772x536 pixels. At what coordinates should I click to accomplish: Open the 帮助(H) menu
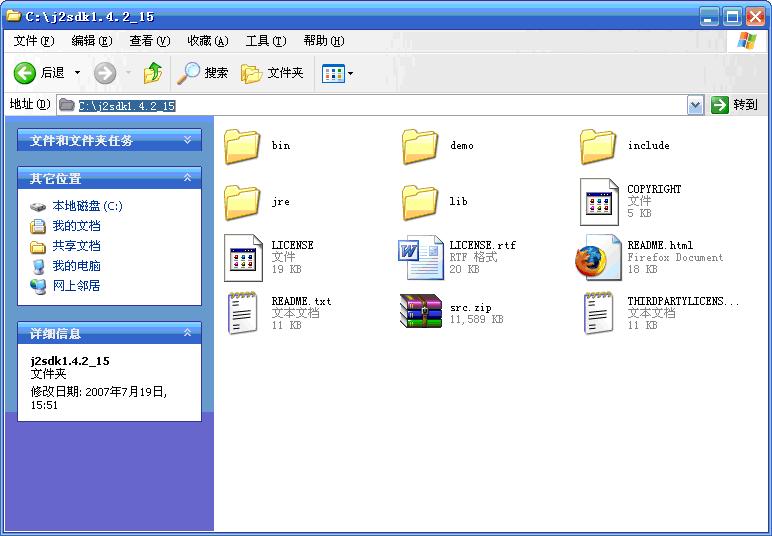click(x=323, y=41)
